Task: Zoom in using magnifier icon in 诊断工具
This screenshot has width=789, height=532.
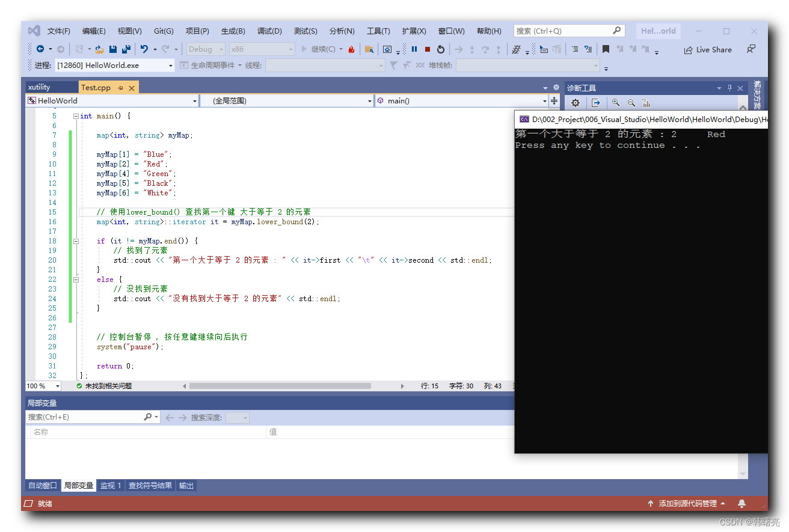Action: point(615,103)
